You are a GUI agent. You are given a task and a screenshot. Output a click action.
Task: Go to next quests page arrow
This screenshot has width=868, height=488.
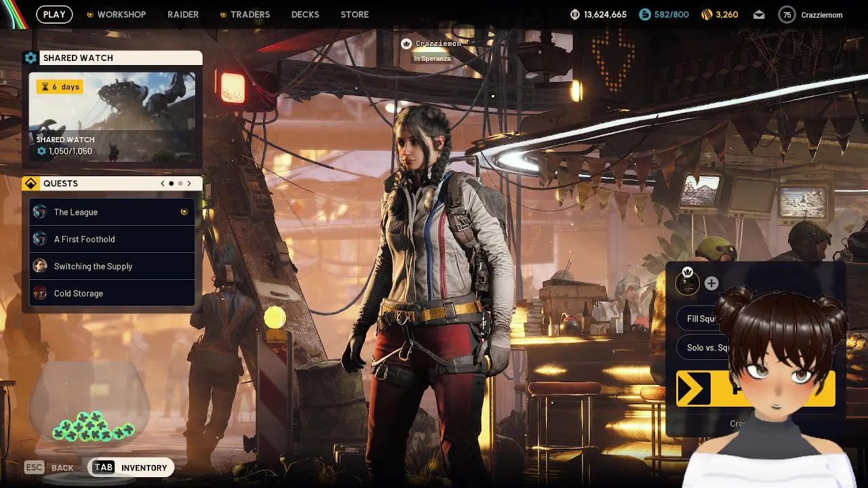tap(189, 184)
